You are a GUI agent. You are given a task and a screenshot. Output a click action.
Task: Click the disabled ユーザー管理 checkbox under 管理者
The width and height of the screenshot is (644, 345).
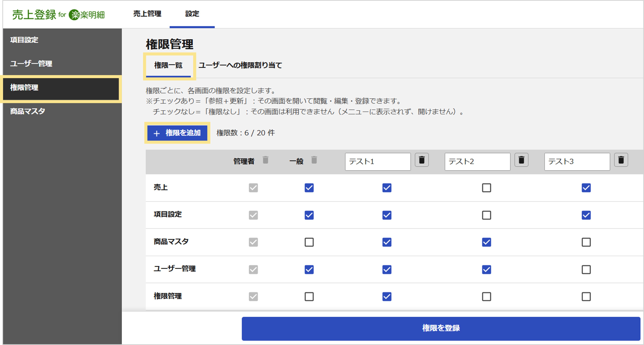[x=253, y=269]
